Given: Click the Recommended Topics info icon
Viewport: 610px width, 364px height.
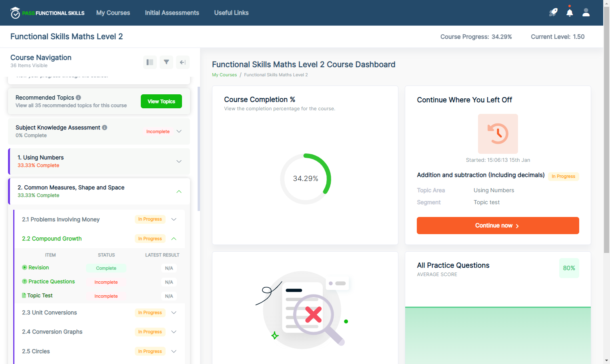Looking at the screenshot, I should click(78, 97).
